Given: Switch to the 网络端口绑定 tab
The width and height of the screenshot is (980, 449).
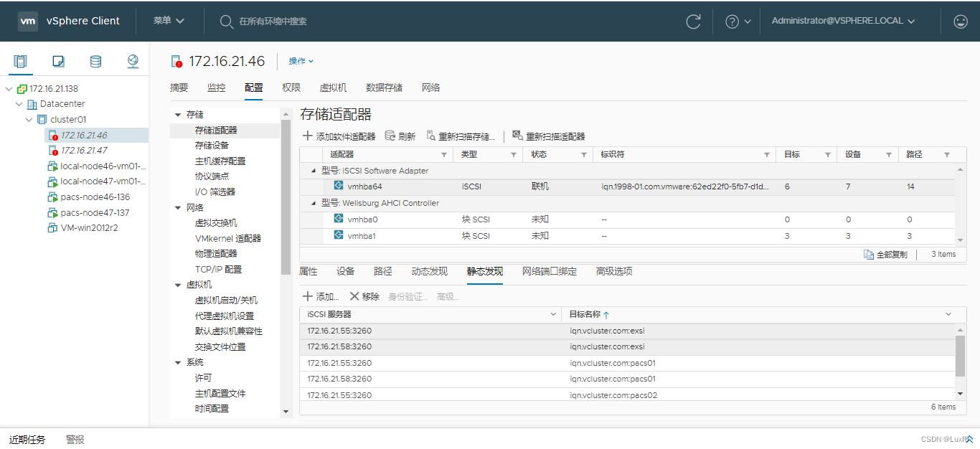Looking at the screenshot, I should coord(550,271).
